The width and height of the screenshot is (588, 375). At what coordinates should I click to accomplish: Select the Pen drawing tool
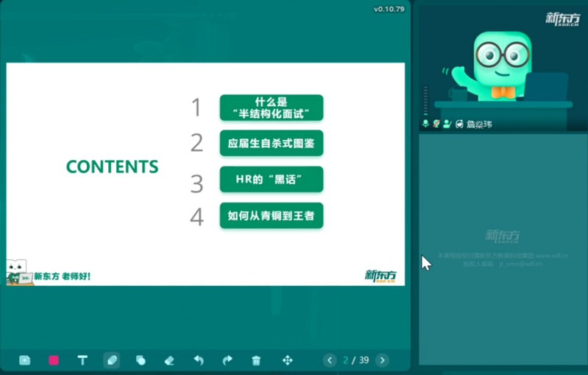coord(111,360)
